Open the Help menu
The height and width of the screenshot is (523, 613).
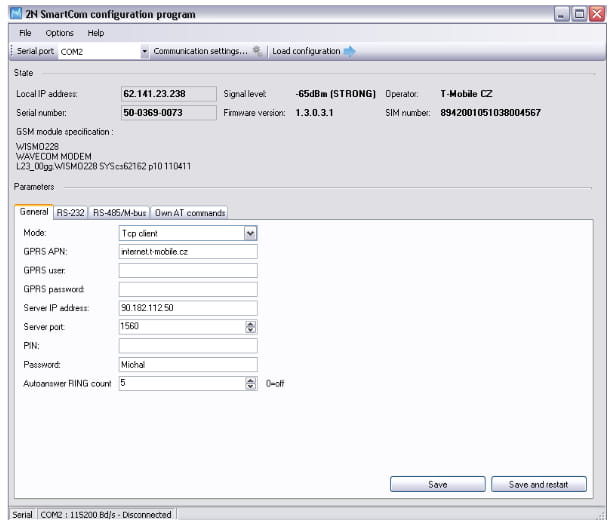(x=96, y=33)
